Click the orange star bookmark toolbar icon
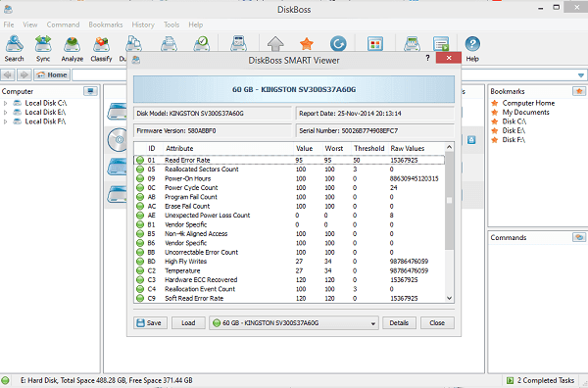 pos(307,43)
